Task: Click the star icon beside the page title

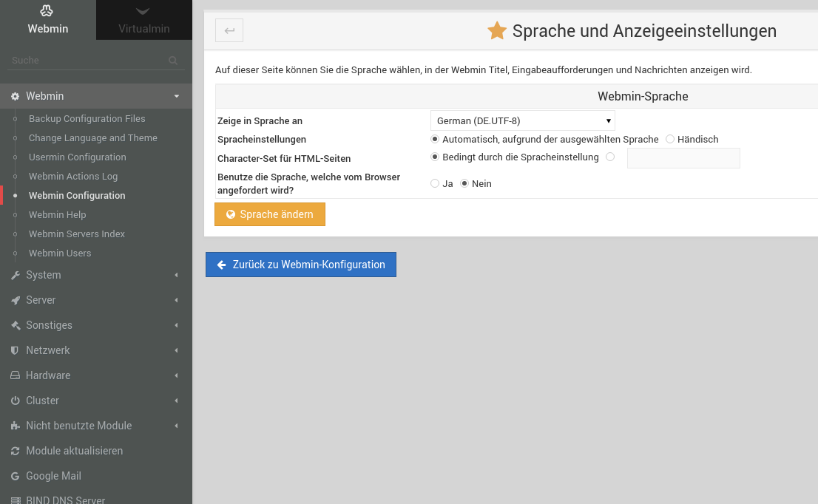Action: (496, 31)
